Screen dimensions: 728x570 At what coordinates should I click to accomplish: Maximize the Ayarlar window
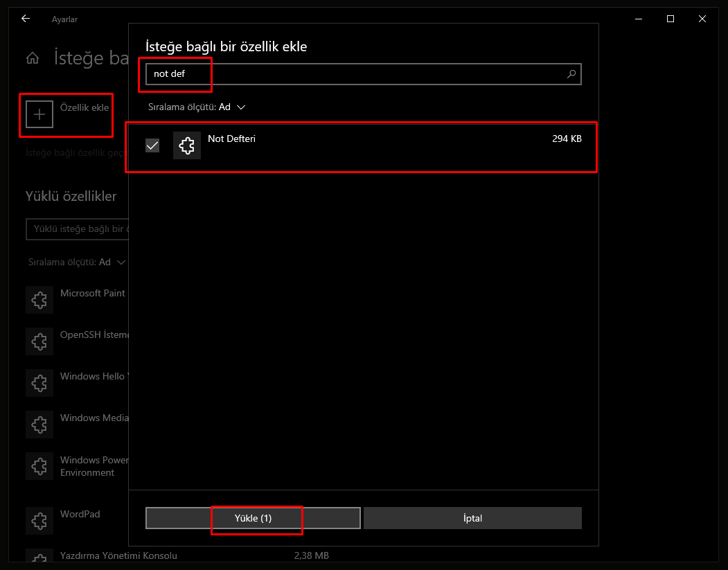[671, 19]
